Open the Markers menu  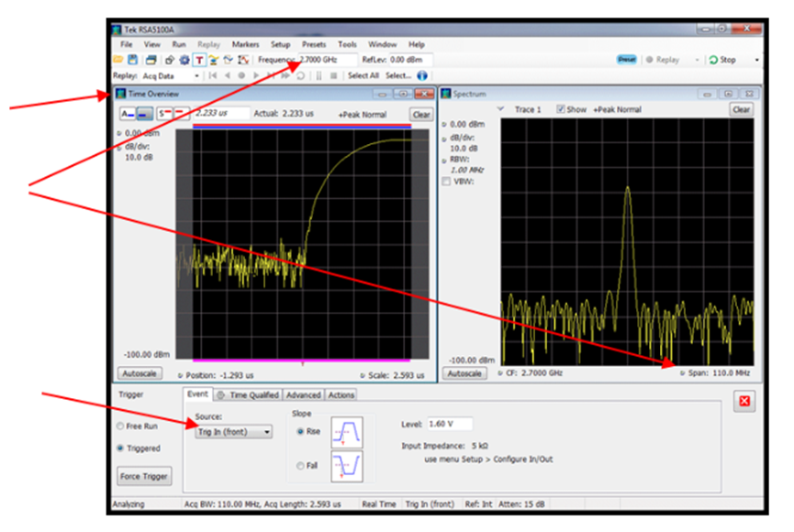click(x=245, y=44)
